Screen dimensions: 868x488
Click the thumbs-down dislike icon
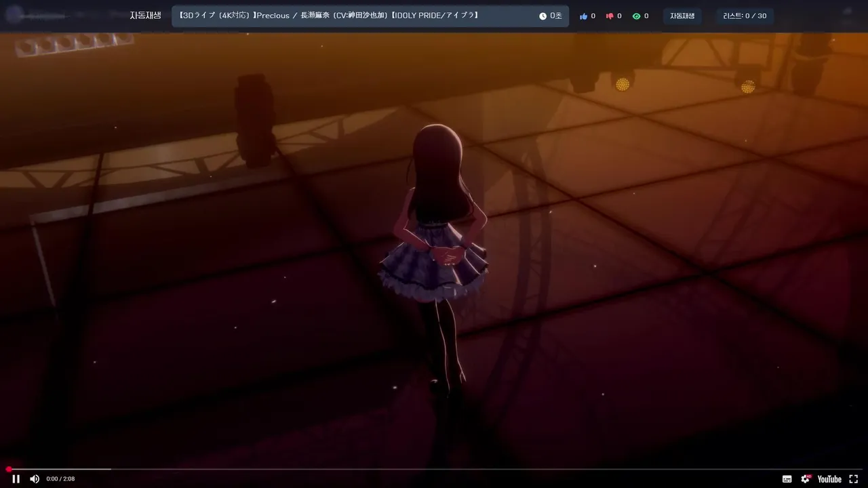(609, 16)
